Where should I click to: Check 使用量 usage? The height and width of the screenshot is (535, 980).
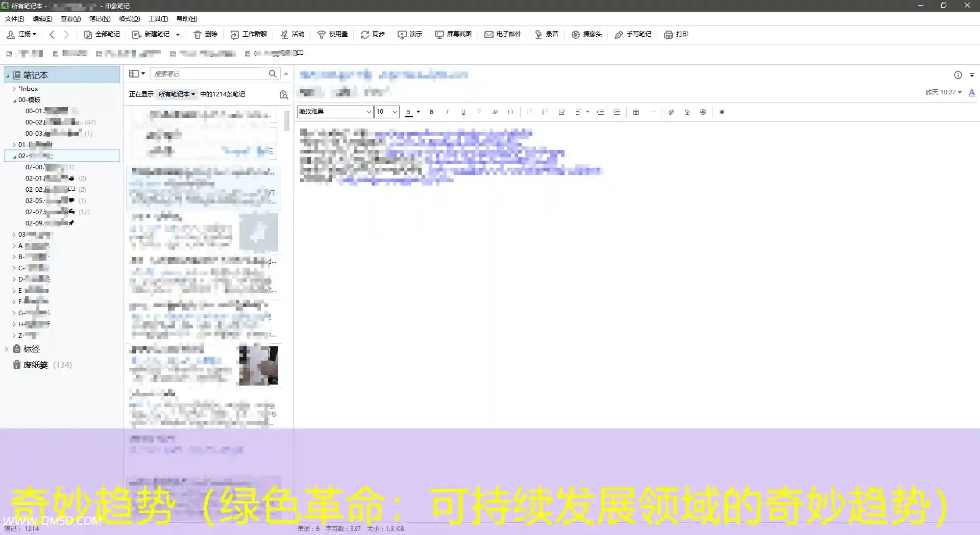click(333, 34)
